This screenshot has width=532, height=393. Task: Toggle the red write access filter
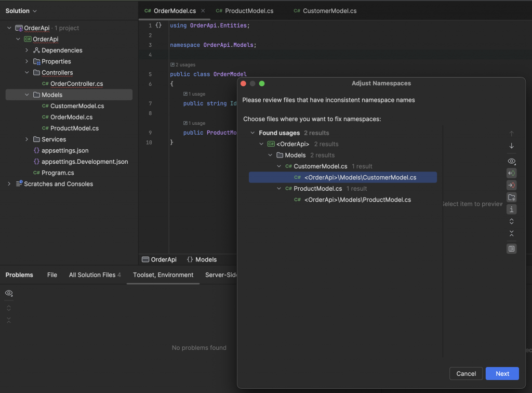coord(512,185)
